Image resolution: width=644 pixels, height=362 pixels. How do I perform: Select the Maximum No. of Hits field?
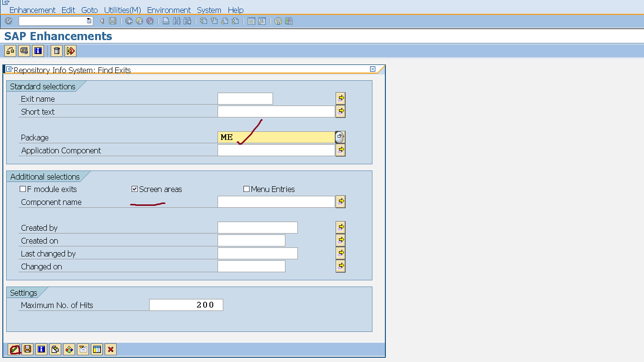click(x=186, y=305)
